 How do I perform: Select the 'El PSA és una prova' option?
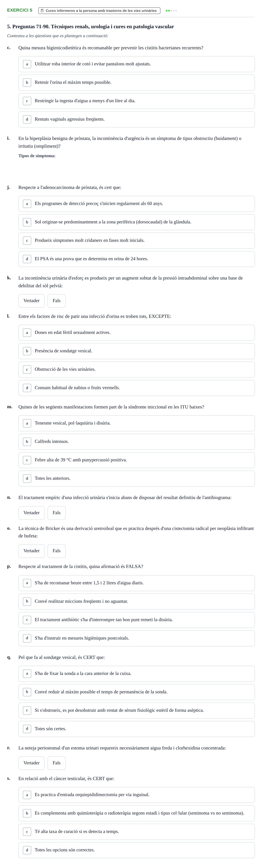click(136, 259)
